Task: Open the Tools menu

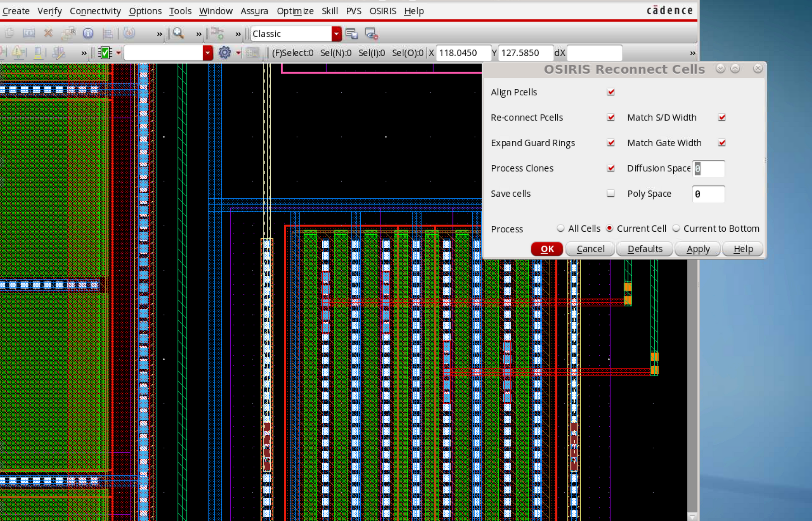Action: point(180,11)
